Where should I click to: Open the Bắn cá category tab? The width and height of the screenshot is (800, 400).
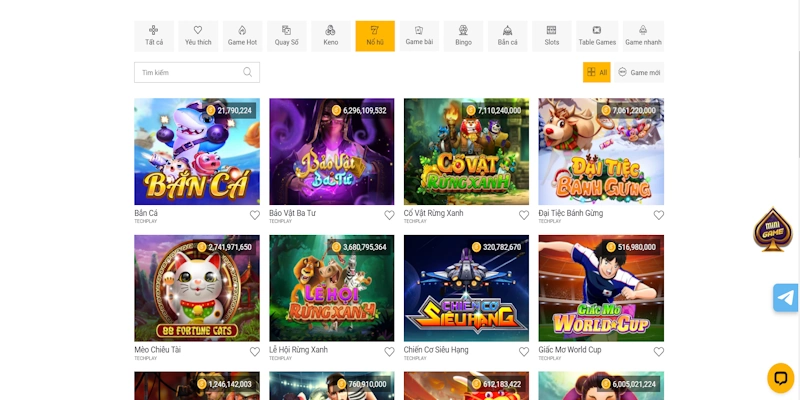click(x=508, y=36)
